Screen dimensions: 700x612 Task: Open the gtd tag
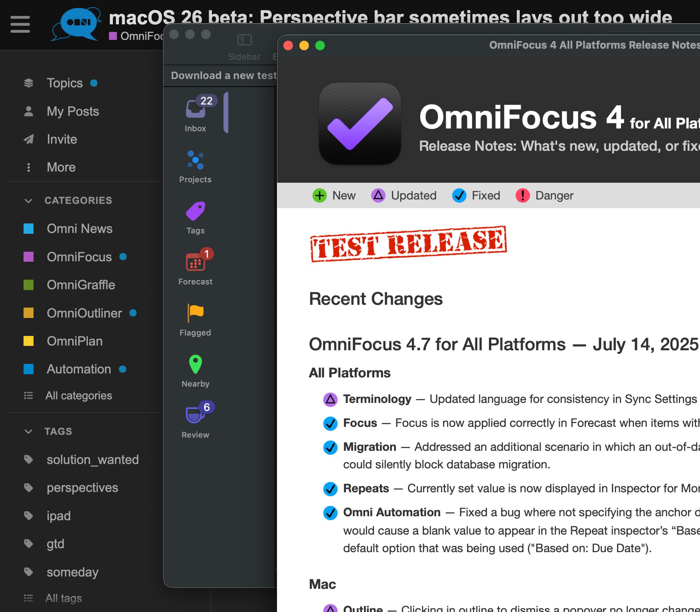[55, 544]
